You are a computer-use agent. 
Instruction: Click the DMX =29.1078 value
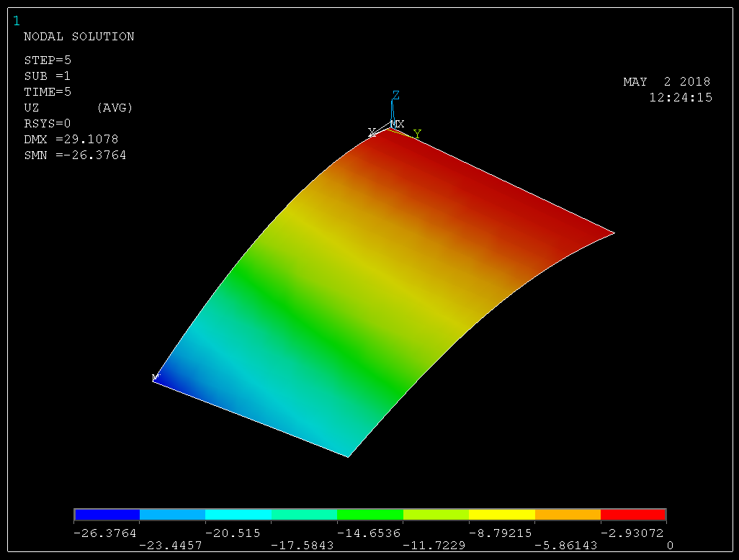(71, 140)
